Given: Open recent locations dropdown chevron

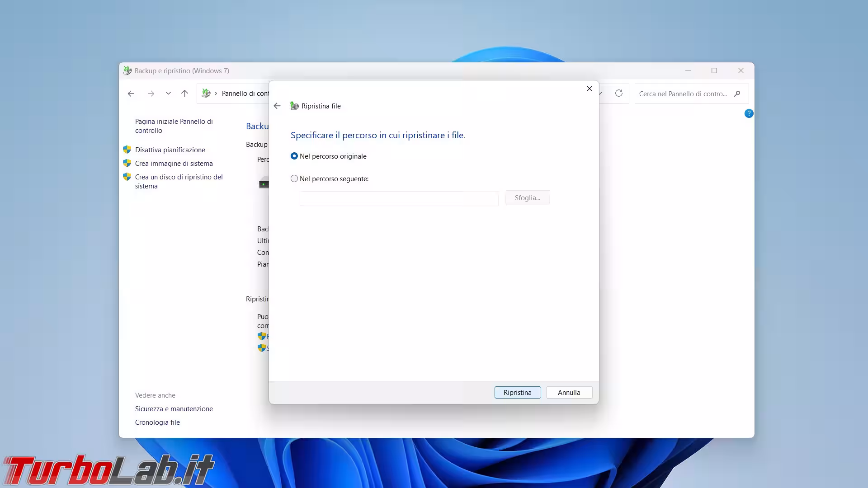Looking at the screenshot, I should click(x=168, y=94).
